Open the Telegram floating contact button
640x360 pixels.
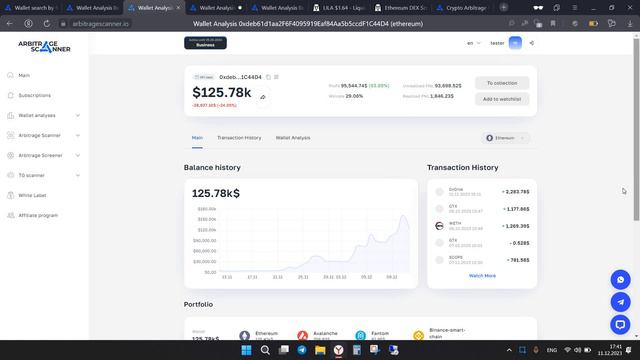(620, 302)
